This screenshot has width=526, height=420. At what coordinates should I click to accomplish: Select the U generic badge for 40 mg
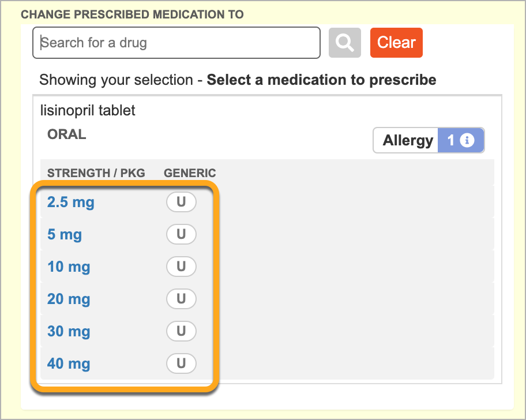[181, 363]
